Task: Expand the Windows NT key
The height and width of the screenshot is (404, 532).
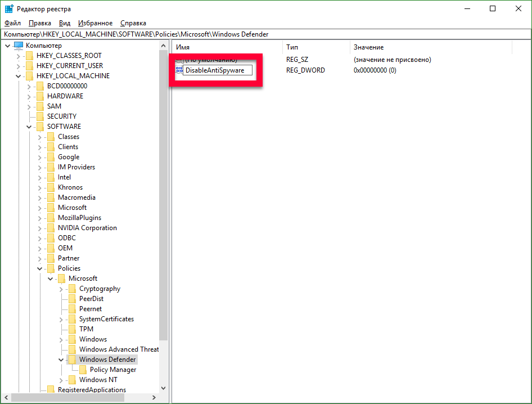Action: pyautogui.click(x=61, y=380)
